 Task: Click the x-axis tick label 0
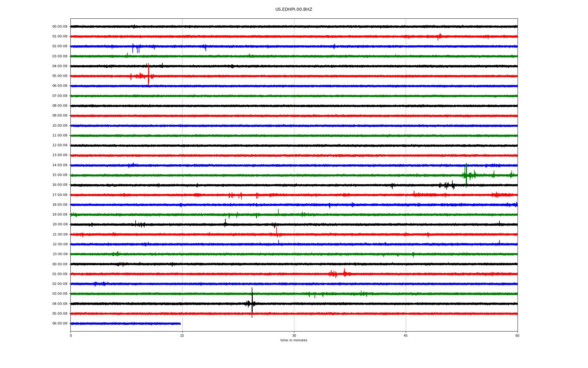tap(71, 336)
